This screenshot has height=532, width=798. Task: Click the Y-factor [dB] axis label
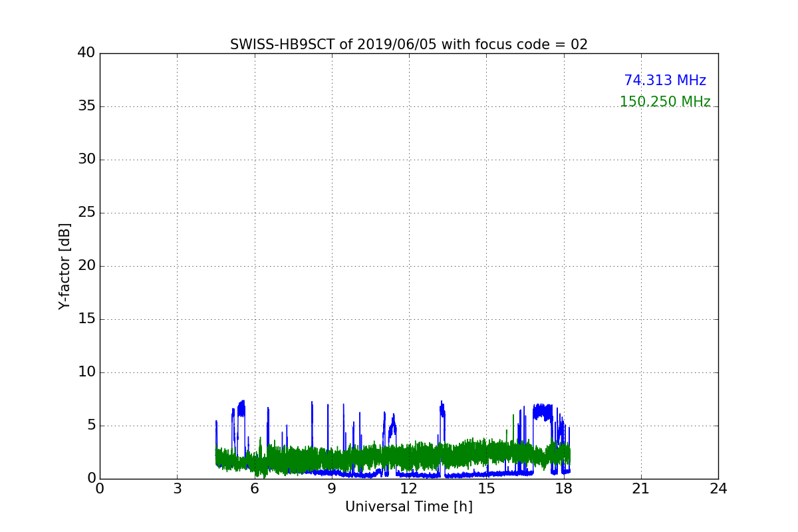(65, 266)
